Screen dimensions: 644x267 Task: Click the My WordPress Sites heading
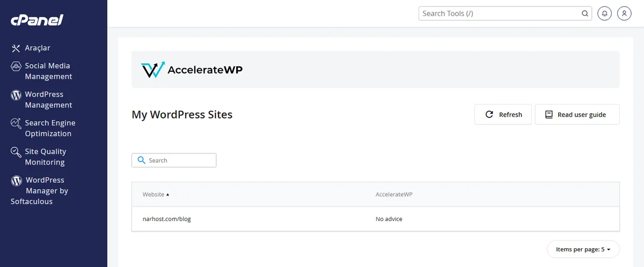pos(182,115)
